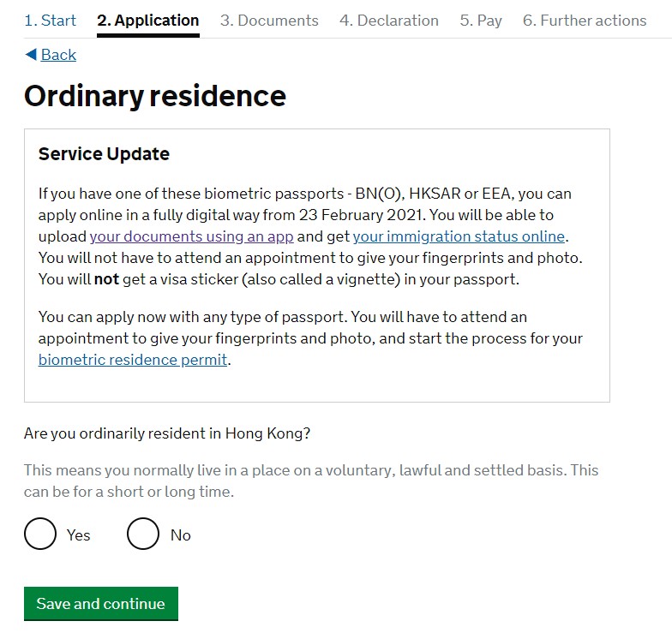Click the 'No' option label text
672x639 pixels.
180,535
